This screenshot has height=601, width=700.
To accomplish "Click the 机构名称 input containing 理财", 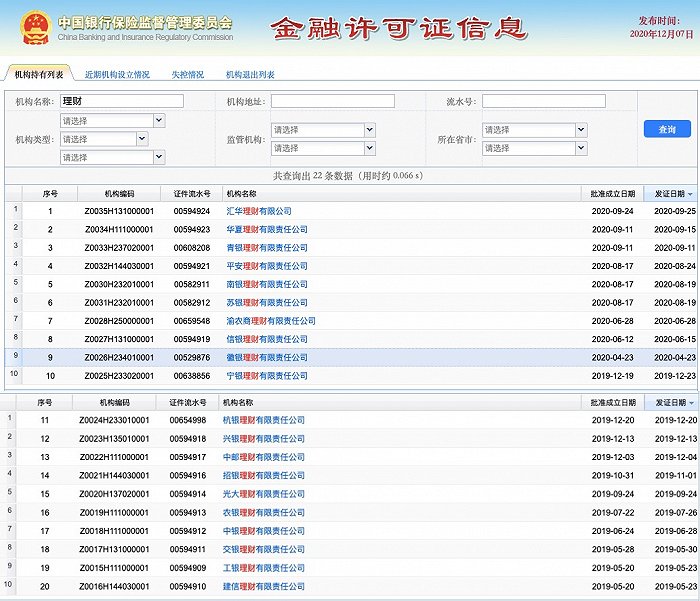I will (x=121, y=101).
